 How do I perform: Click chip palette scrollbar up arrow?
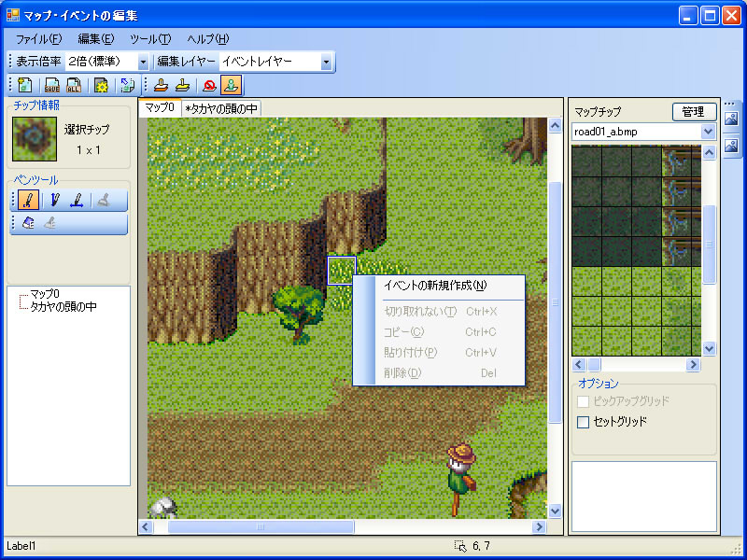[x=709, y=153]
